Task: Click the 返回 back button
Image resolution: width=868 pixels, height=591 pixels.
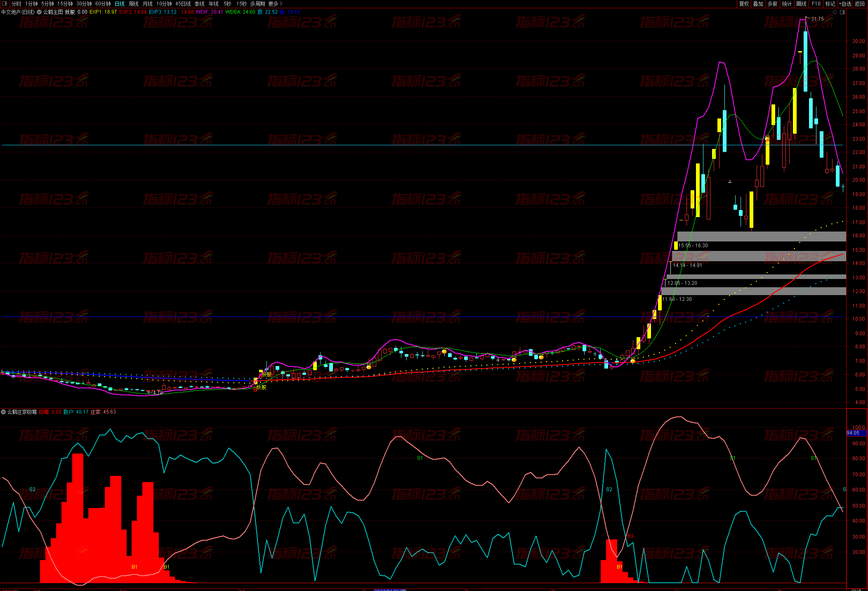Action: pos(860,4)
